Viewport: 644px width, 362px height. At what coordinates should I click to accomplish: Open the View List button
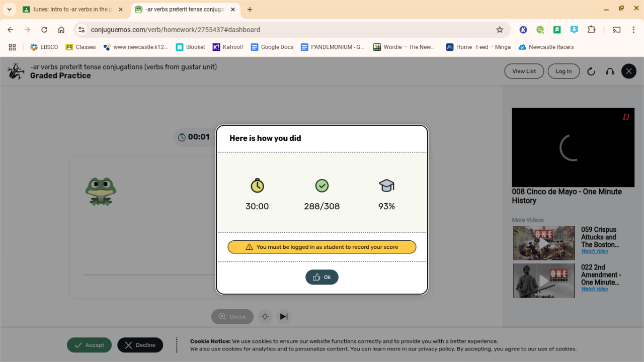524,71
